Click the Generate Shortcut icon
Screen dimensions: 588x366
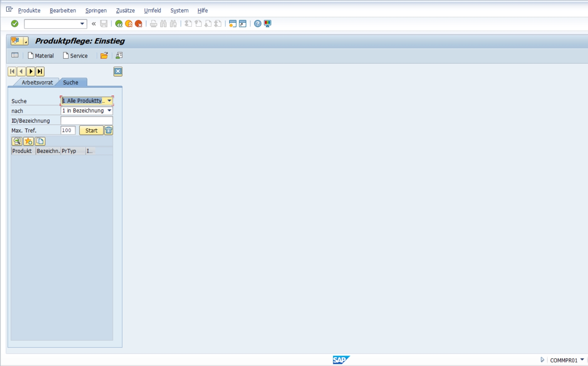pyautogui.click(x=243, y=24)
